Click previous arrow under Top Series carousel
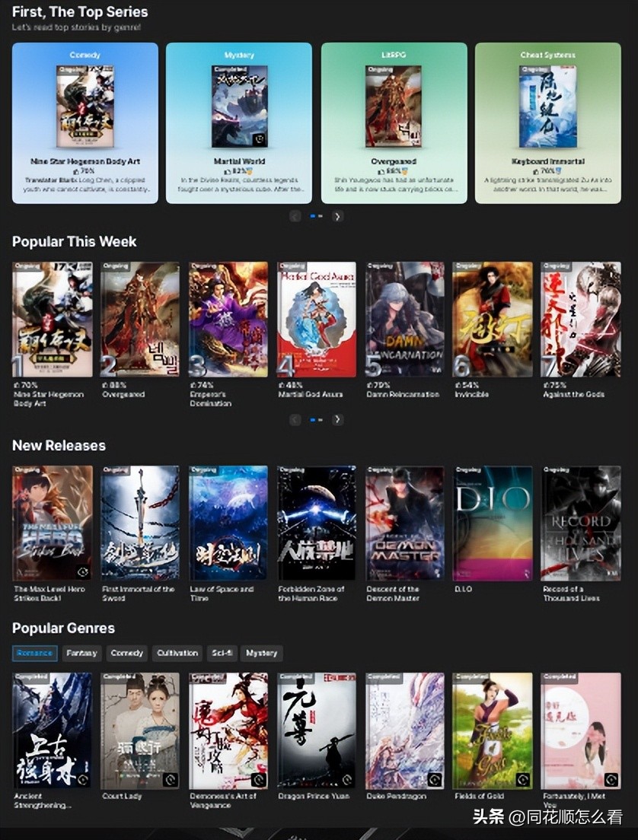 pos(295,216)
